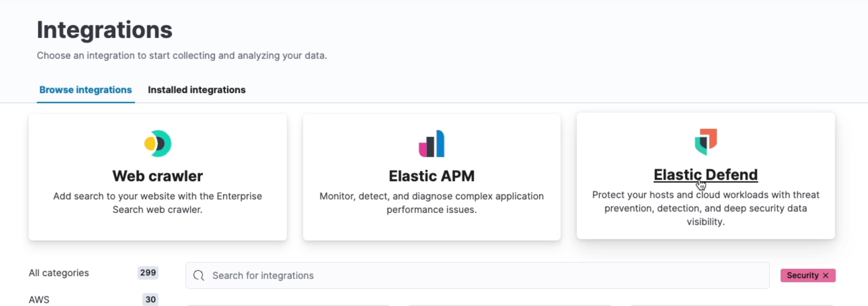Image resolution: width=868 pixels, height=306 pixels.
Task: Remove the Security filter with X
Action: (x=825, y=275)
